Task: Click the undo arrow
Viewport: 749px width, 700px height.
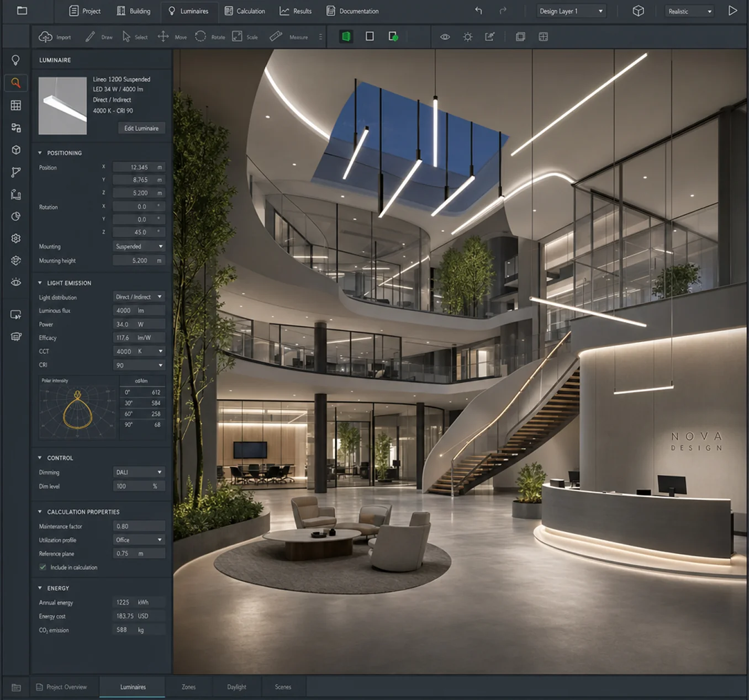Action: pos(478,10)
